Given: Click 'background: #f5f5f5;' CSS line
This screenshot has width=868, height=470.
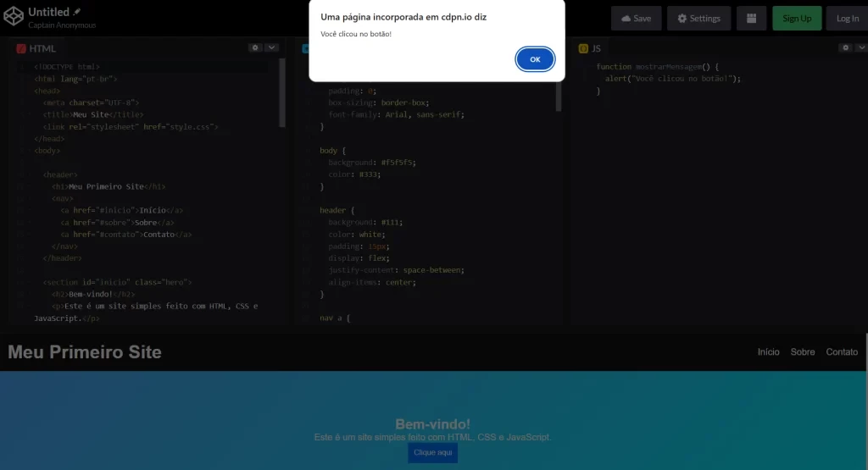Looking at the screenshot, I should point(372,163).
